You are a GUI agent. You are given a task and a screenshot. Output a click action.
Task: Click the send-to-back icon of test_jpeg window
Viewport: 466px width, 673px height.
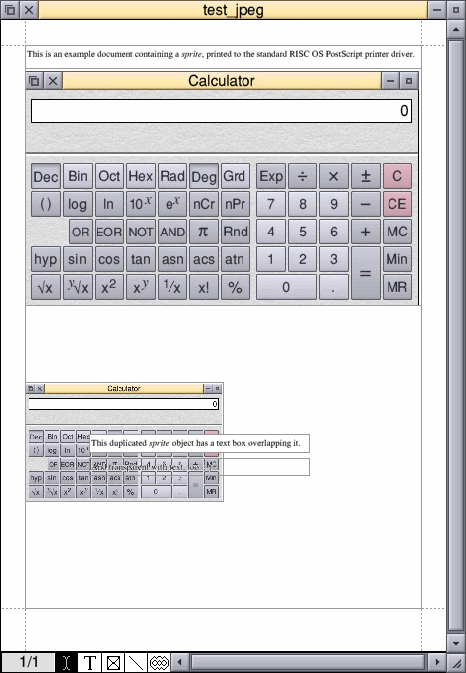pos(10,10)
